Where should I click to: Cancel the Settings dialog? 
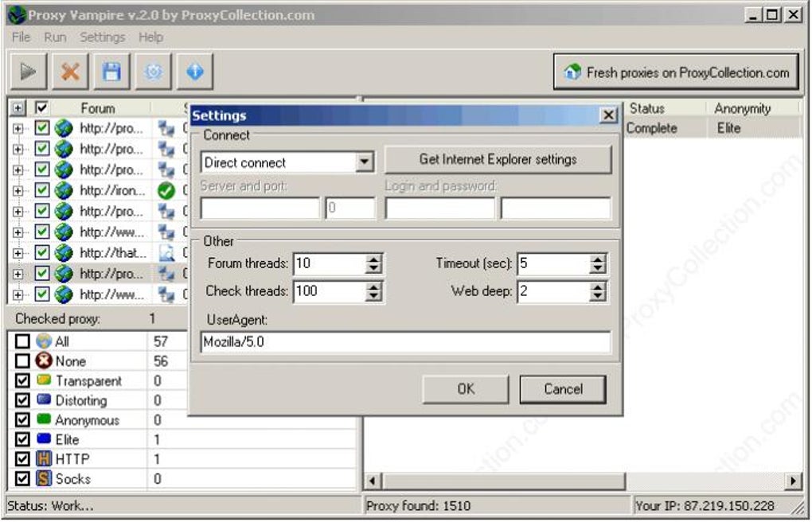[x=563, y=389]
